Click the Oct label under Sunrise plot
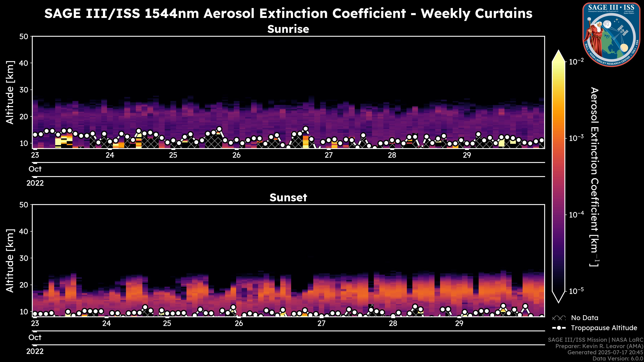The image size is (644, 362). tap(35, 169)
